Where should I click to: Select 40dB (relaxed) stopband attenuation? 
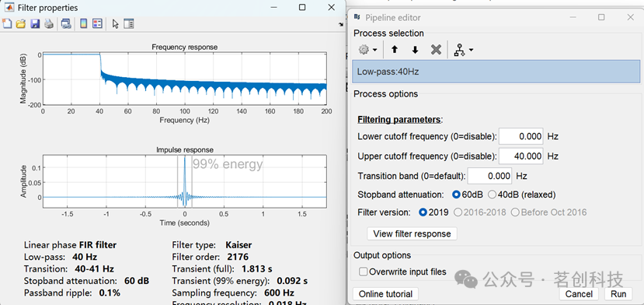pos(521,195)
